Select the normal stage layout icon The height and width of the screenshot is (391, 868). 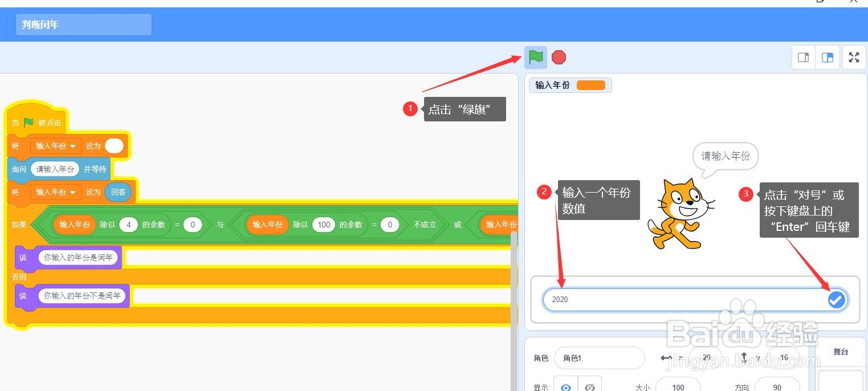pos(828,57)
